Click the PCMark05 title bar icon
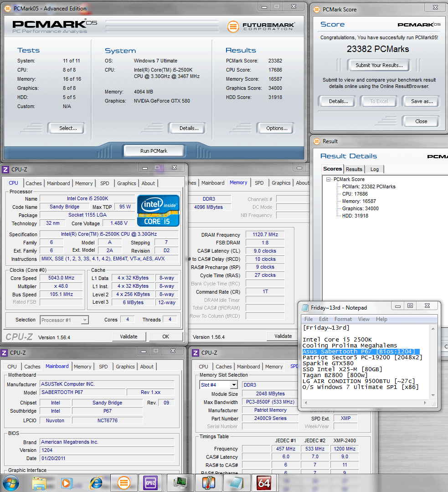This screenshot has width=448, height=492. 8,9
